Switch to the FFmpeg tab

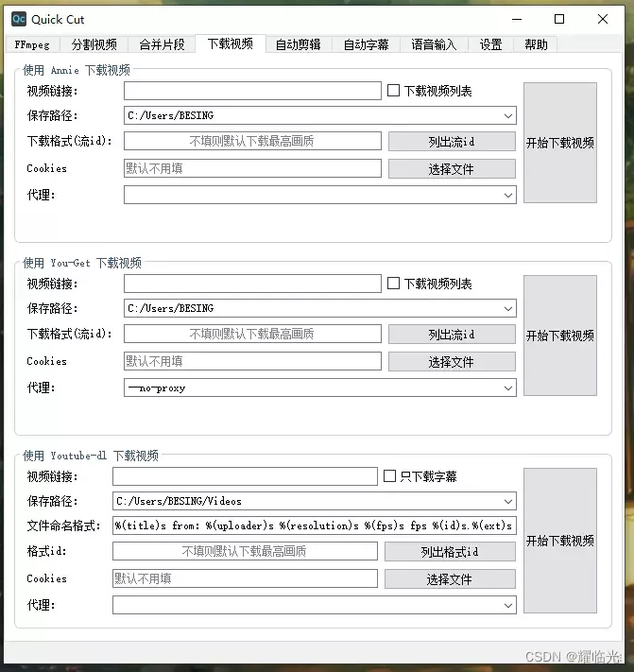click(32, 44)
